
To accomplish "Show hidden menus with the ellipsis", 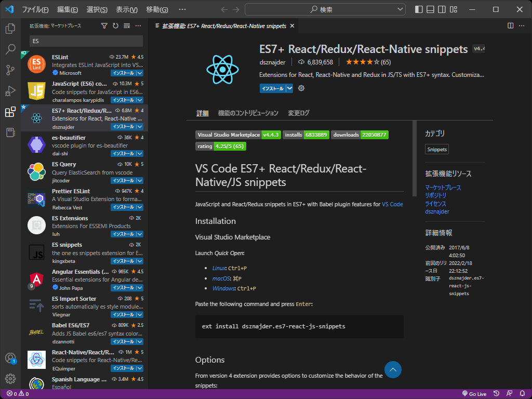I will point(182,9).
